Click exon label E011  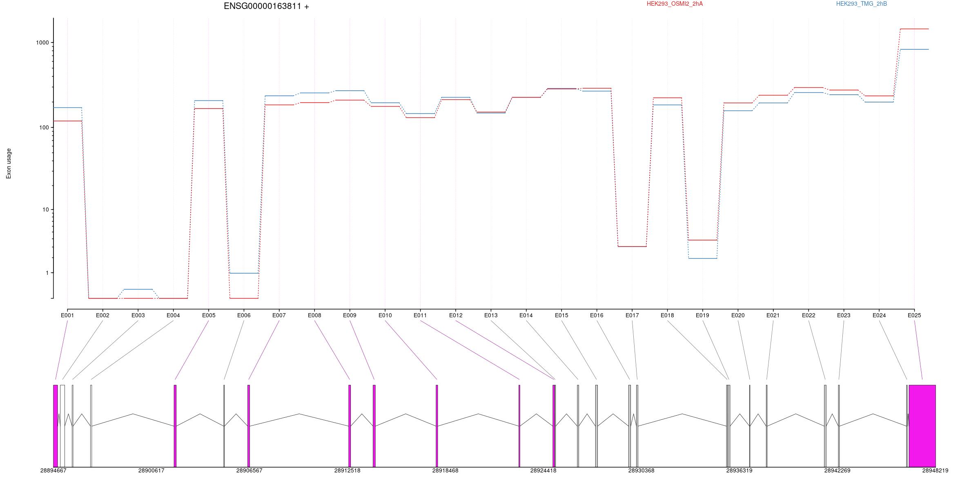[420, 316]
